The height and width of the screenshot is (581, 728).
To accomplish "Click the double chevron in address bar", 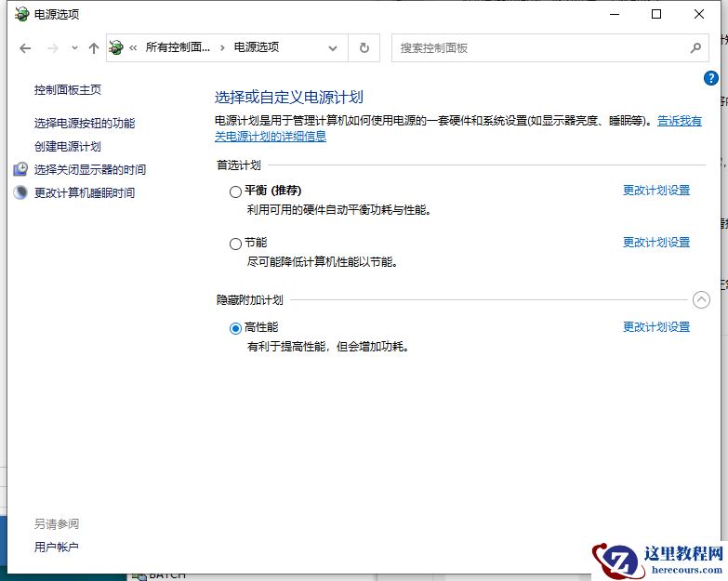I will click(x=133, y=47).
